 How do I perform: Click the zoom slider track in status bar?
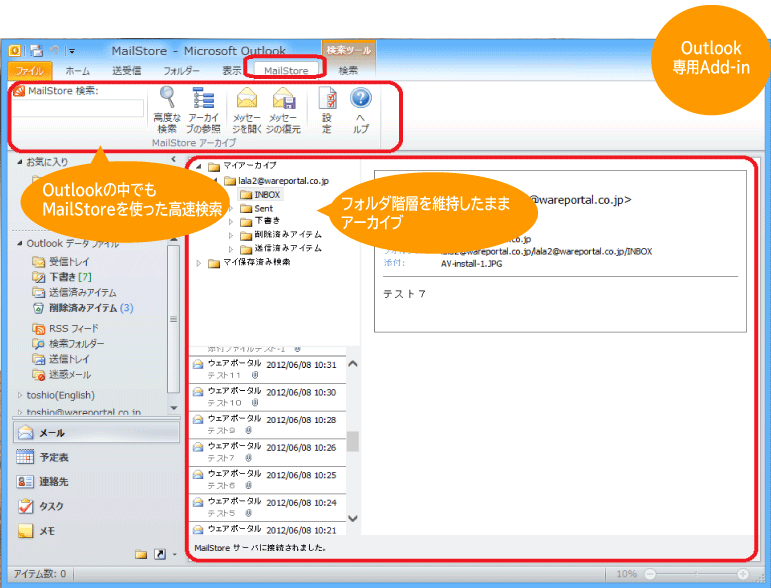(696, 574)
